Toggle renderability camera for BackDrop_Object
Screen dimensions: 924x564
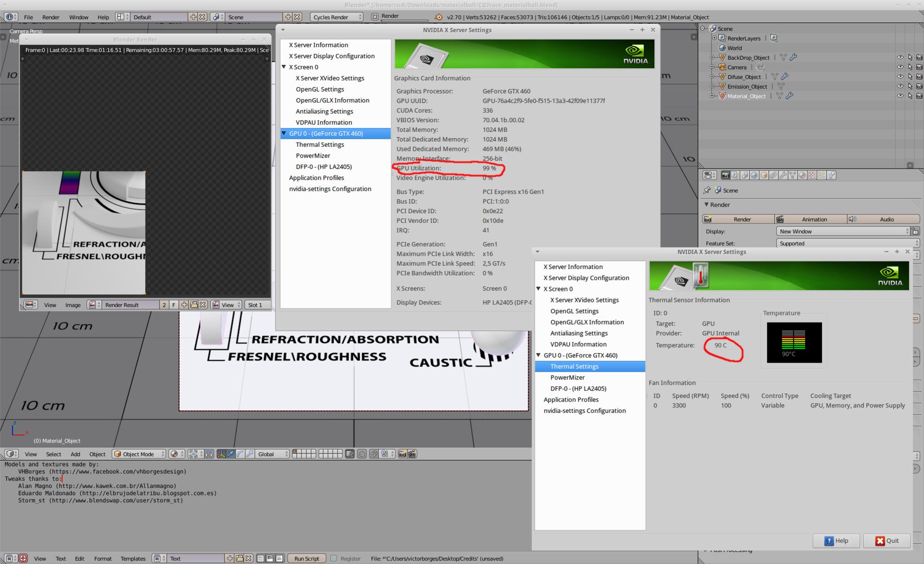[x=919, y=57]
